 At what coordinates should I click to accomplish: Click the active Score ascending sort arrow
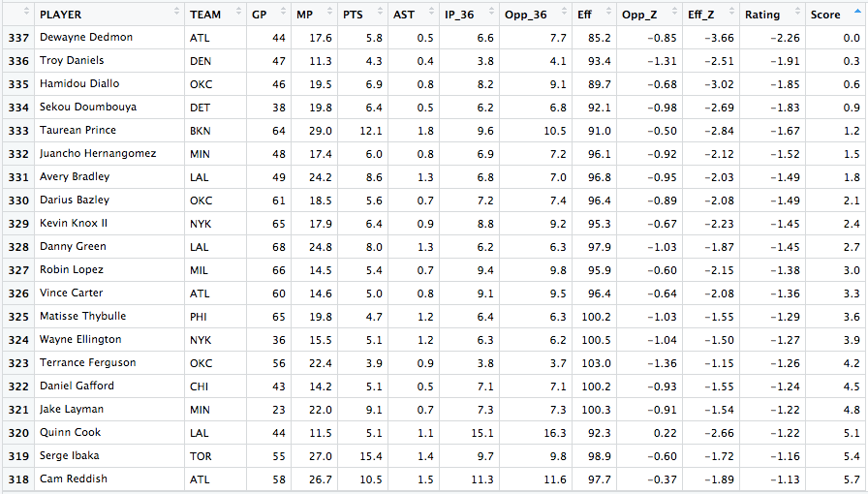pos(856,14)
